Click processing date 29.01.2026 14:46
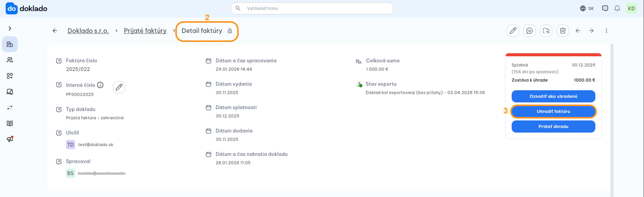The height and width of the screenshot is (197, 644). (x=234, y=69)
